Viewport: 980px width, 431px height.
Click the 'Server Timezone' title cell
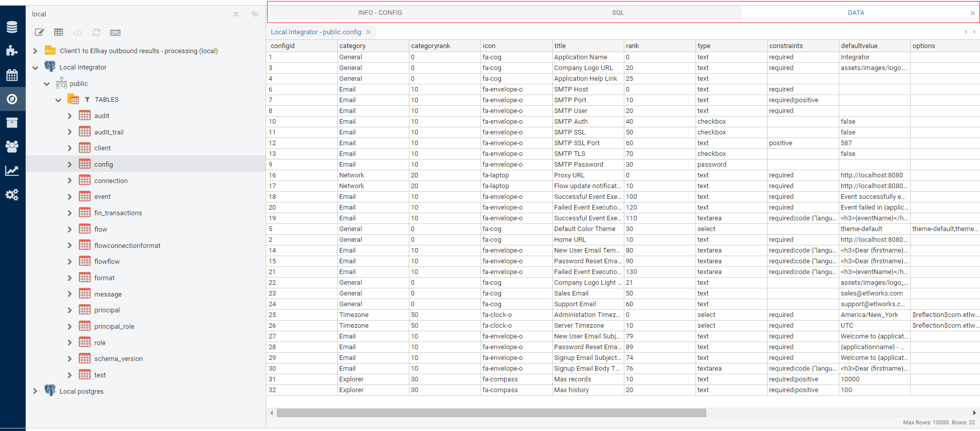coord(588,326)
